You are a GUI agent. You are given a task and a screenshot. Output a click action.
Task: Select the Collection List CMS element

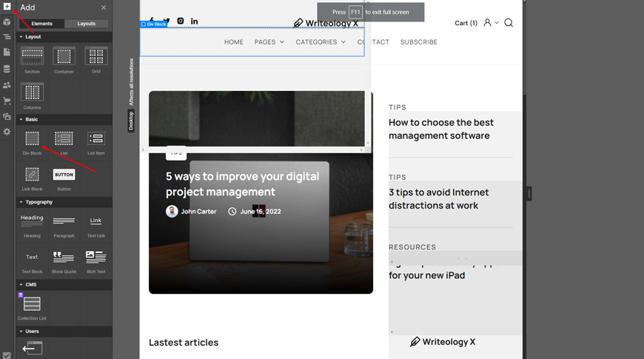(x=32, y=308)
